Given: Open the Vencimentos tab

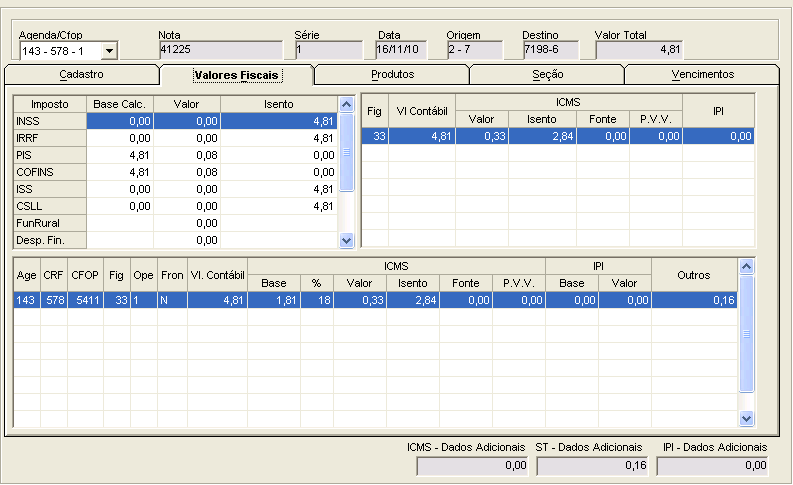Looking at the screenshot, I should pyautogui.click(x=702, y=74).
